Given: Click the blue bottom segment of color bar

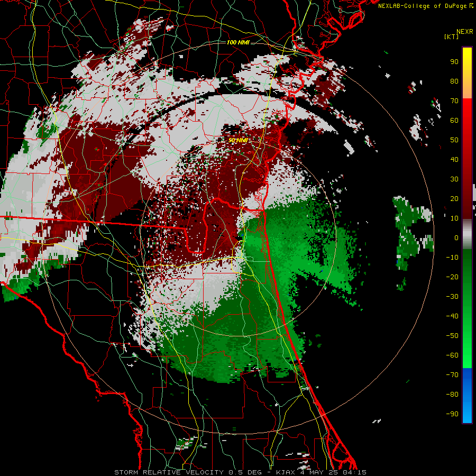Looking at the screenshot, I should click(467, 396).
